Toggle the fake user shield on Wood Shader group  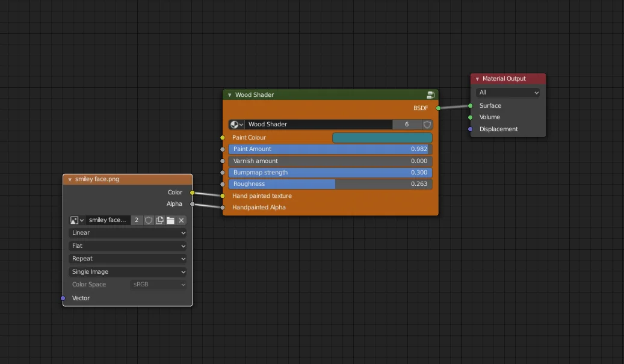(427, 125)
